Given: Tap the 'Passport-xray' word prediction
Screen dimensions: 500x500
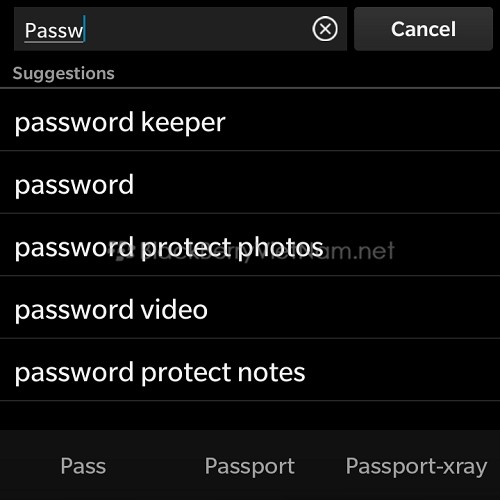Looking at the screenshot, I should coord(416,466).
